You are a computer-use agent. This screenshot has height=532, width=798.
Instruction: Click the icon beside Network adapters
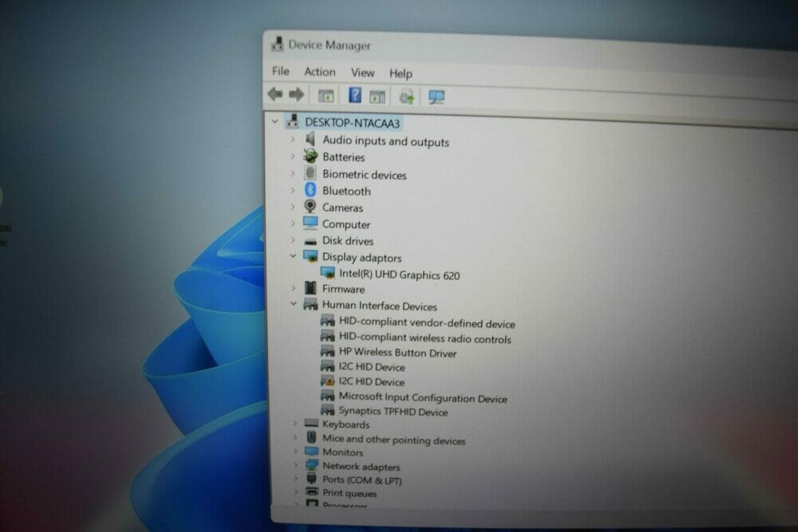(311, 465)
